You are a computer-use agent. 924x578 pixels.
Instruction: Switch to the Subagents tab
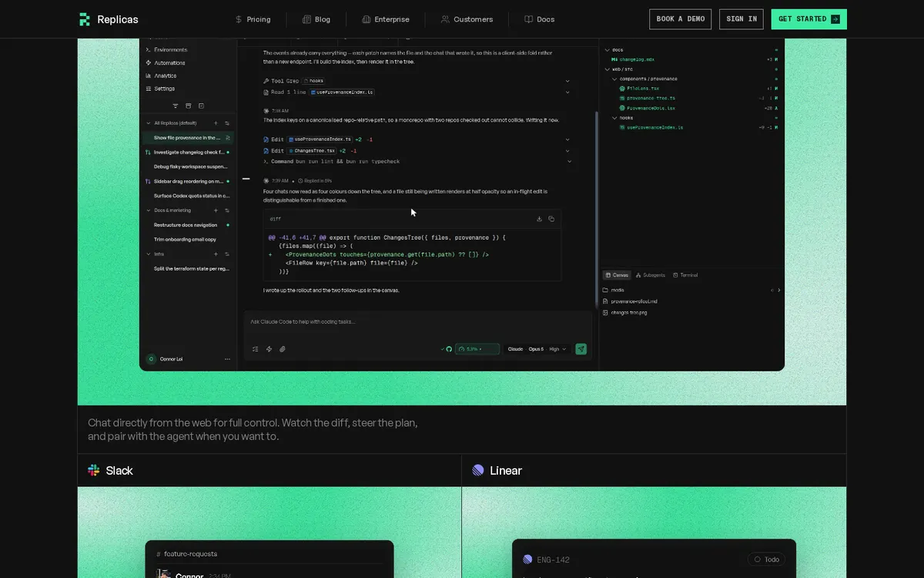(x=650, y=275)
